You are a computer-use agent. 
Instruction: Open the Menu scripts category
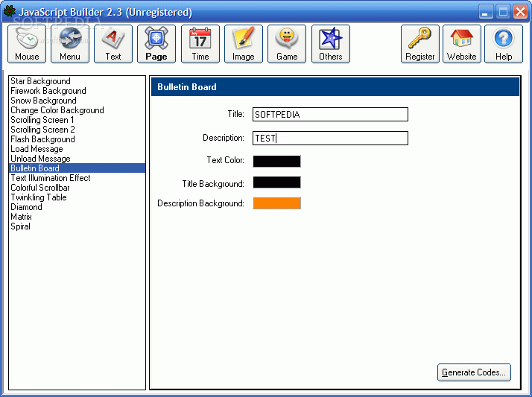click(70, 44)
